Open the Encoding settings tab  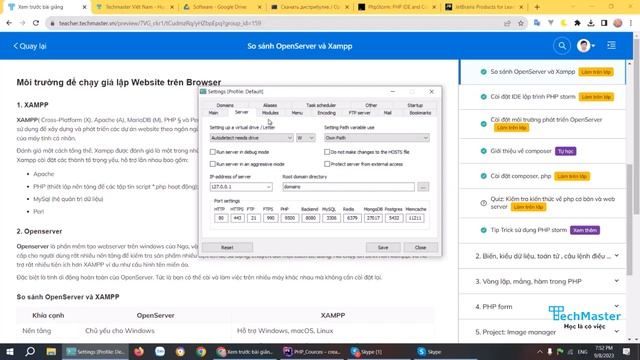click(x=327, y=113)
